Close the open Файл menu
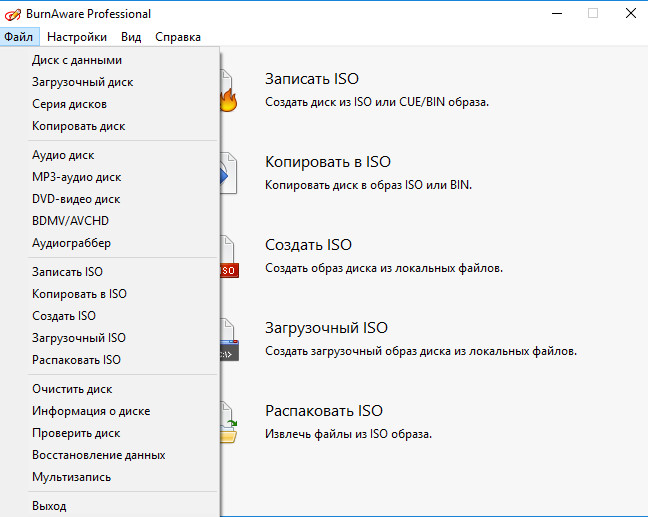The image size is (648, 517). pyautogui.click(x=19, y=37)
